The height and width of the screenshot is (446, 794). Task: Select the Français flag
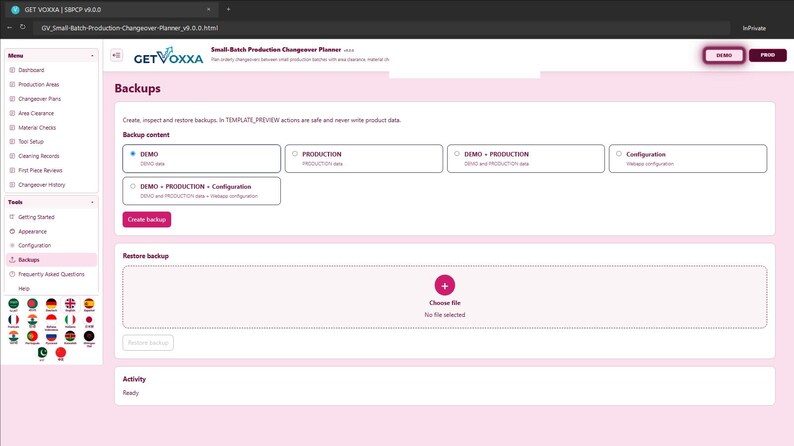pyautogui.click(x=14, y=320)
